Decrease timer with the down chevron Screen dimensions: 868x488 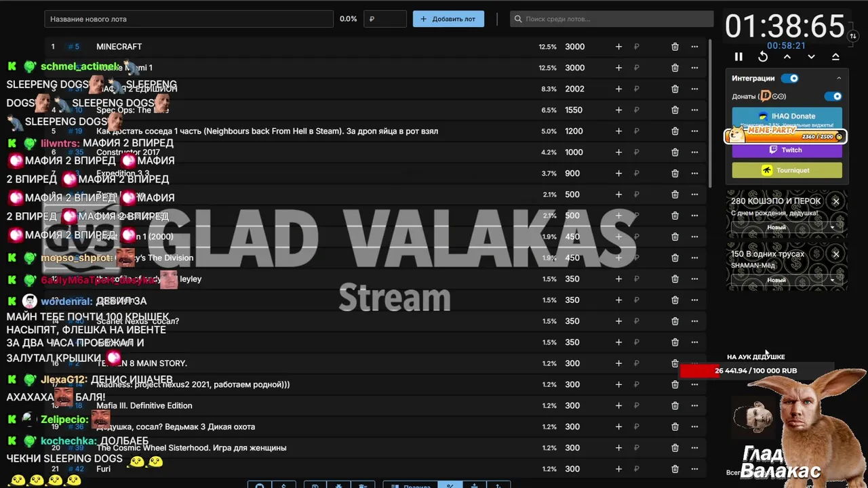811,57
